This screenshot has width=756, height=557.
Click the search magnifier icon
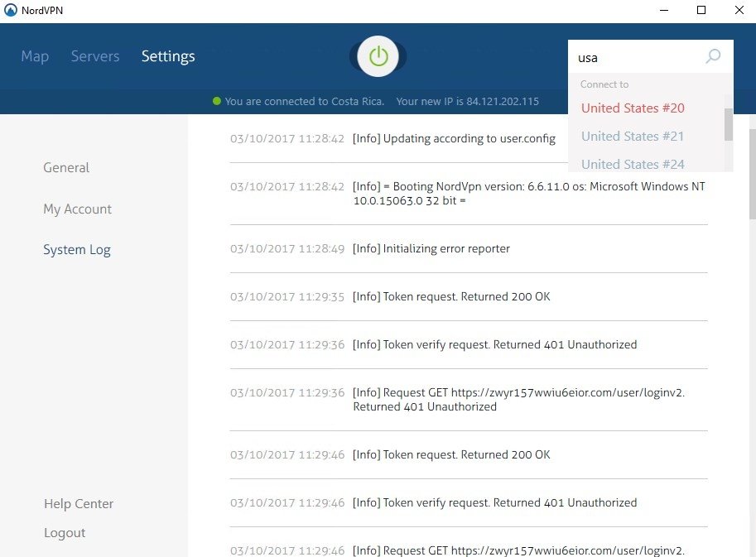(713, 56)
